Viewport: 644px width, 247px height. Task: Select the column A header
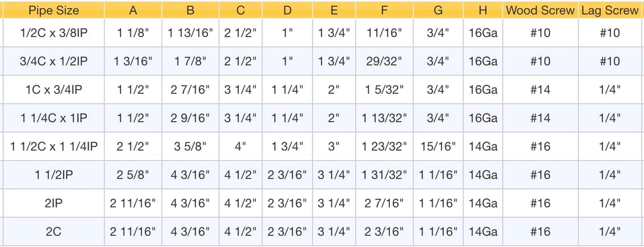(x=133, y=10)
